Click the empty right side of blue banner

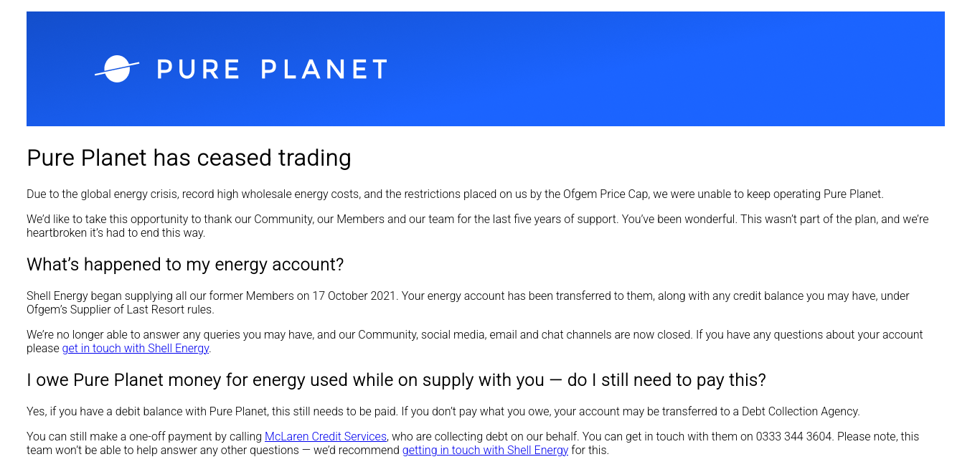click(682, 69)
